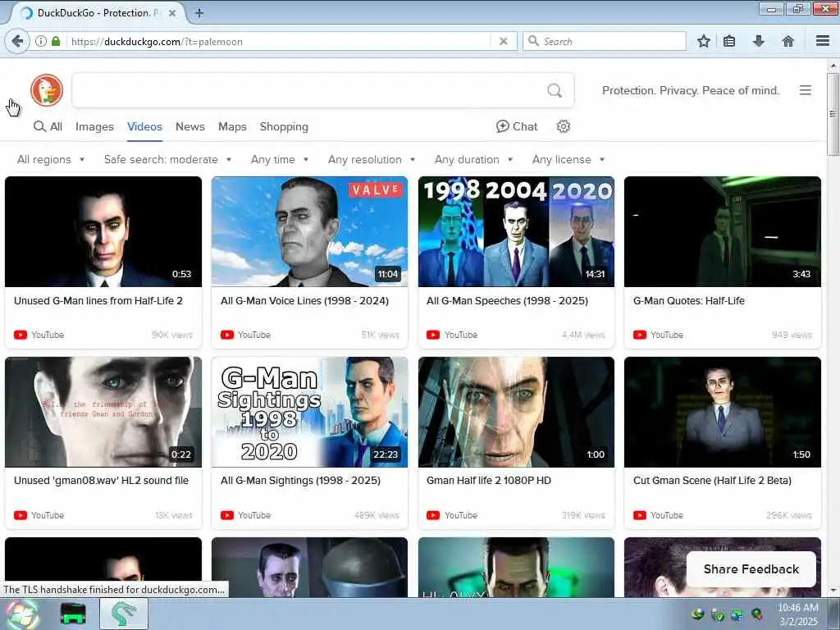
Task: Click the '4.4M views' count text
Action: [x=583, y=335]
